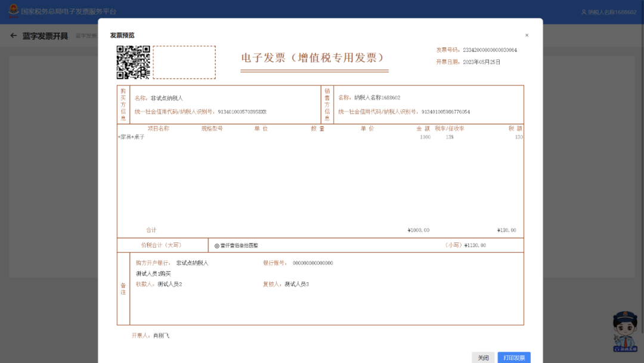
Task: Click the 13% tax rate value
Action: [450, 137]
